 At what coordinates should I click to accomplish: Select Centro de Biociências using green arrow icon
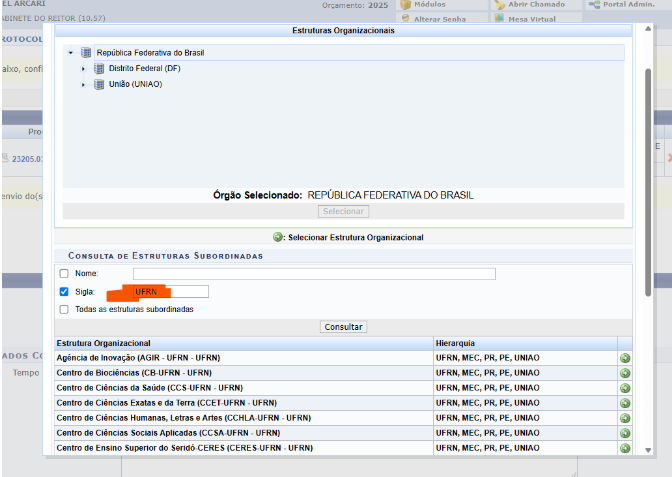pyautogui.click(x=625, y=373)
